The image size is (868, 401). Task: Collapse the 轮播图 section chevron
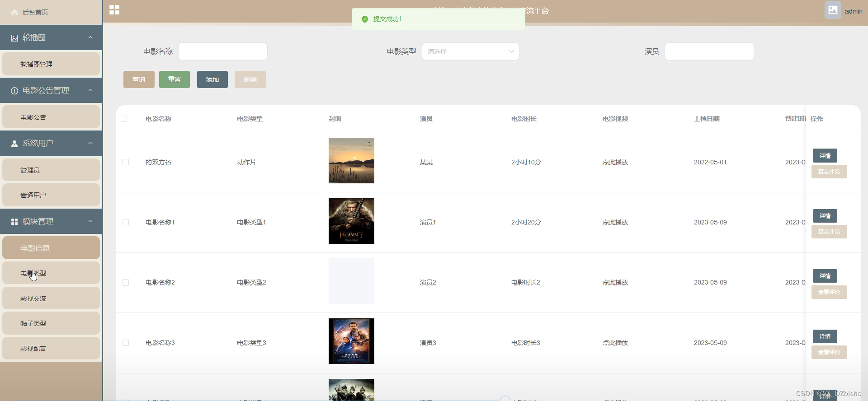click(x=90, y=37)
